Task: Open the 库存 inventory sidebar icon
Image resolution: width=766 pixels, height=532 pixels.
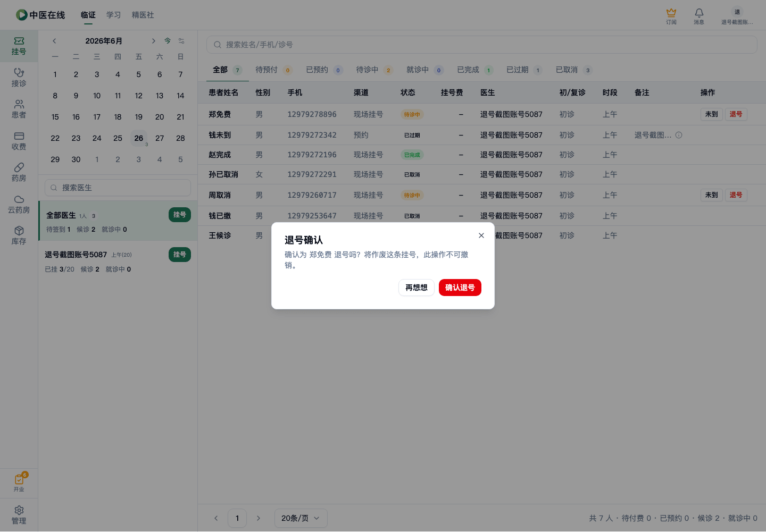Action: pos(19,236)
